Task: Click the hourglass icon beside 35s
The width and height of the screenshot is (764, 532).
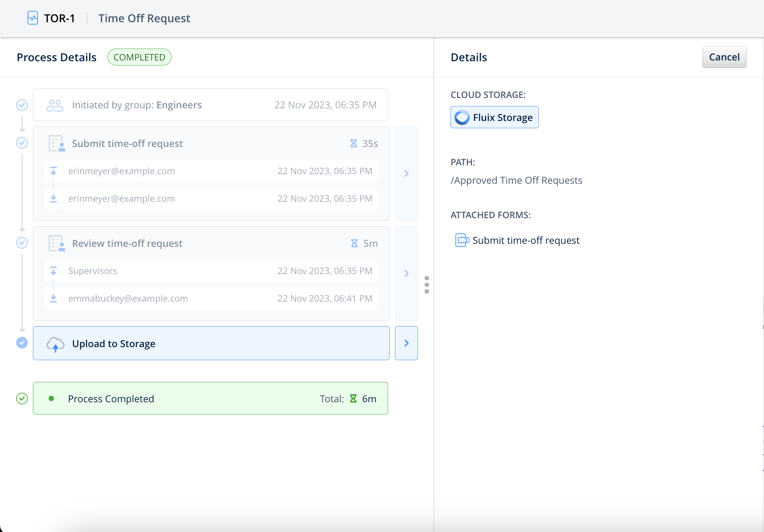Action: coord(354,144)
